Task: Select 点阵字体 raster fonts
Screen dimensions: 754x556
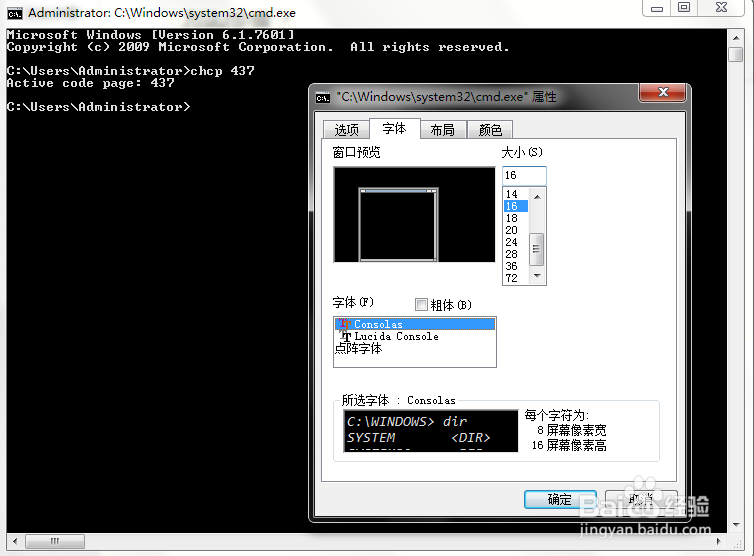Action: coord(415,348)
